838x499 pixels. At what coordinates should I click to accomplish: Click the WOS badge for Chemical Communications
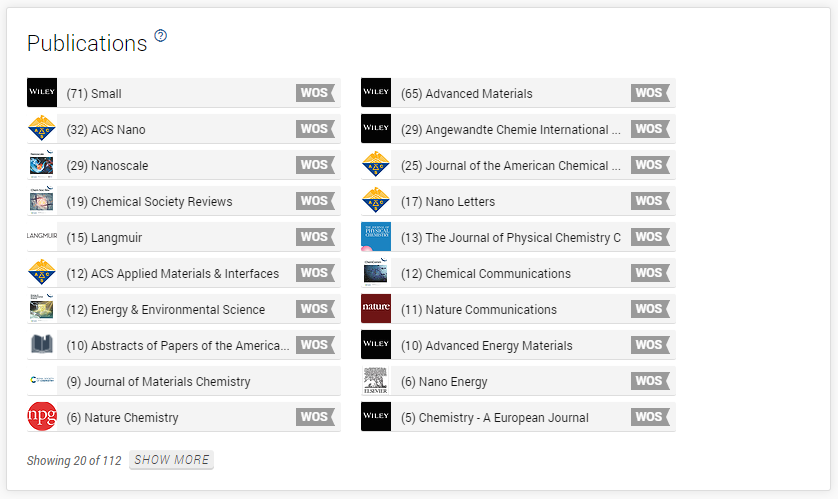(x=650, y=273)
